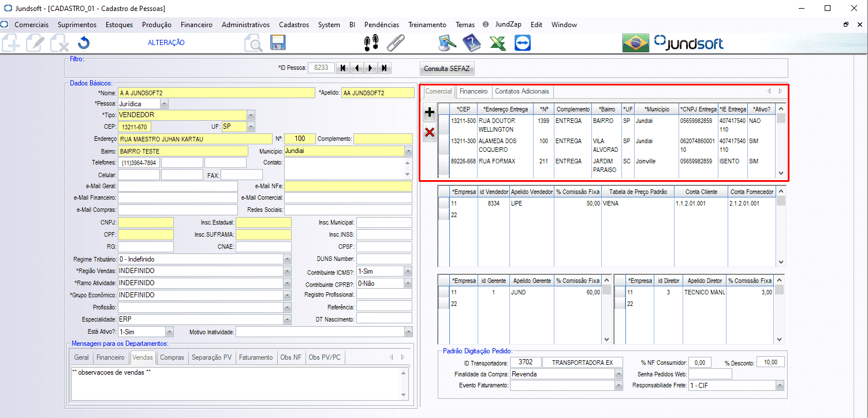
Task: Open the Regime Tributário dropdown
Action: point(287,259)
